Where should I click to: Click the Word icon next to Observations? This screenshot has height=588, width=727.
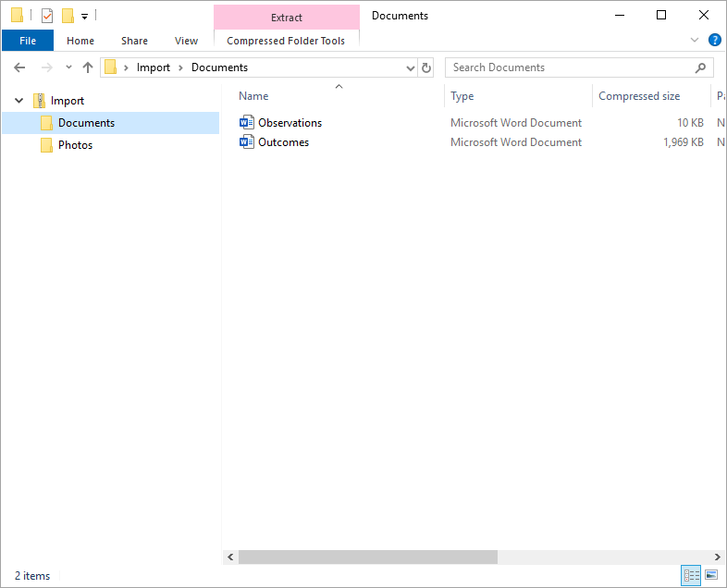pos(247,122)
